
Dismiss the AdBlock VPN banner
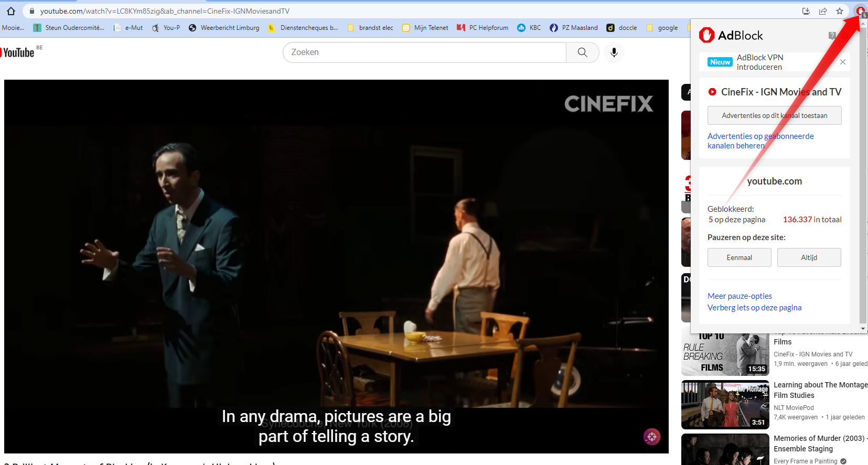843,62
